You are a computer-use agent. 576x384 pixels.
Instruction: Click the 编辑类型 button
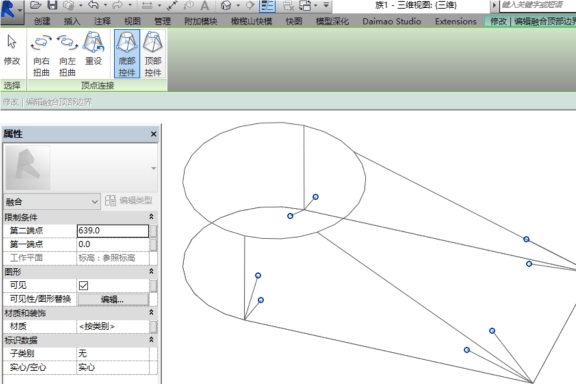129,200
